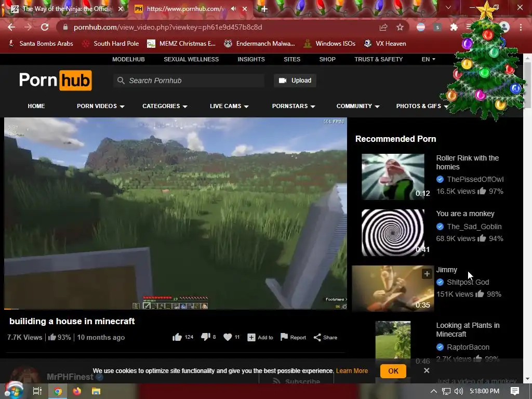532x399 pixels.
Task: Click the video progress bar below player
Action: coord(176,309)
